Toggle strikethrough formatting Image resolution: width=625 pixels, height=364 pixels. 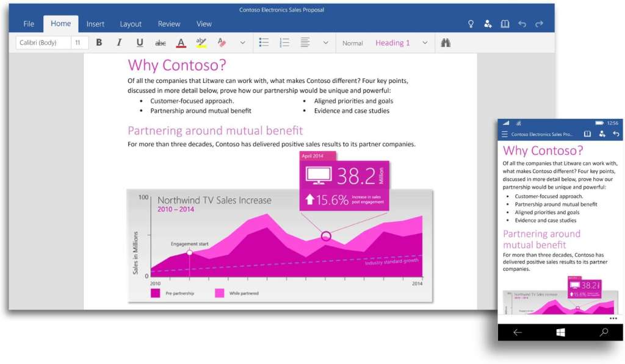pos(161,43)
